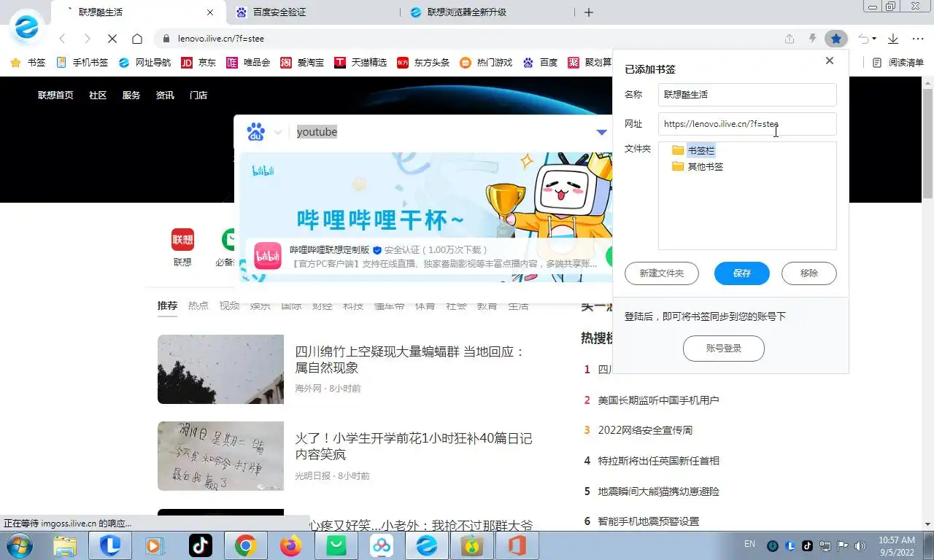The width and height of the screenshot is (934, 560).
Task: Launch Google Chrome from the taskbar
Action: click(x=245, y=545)
